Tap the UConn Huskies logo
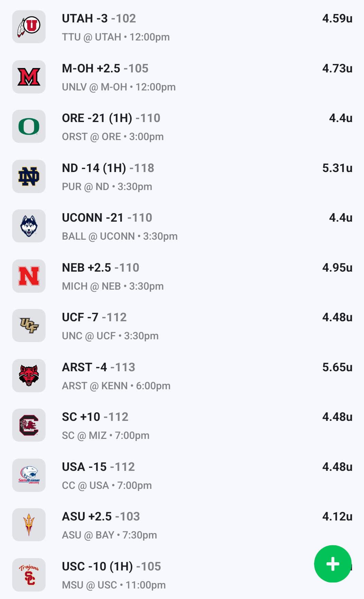 [29, 226]
